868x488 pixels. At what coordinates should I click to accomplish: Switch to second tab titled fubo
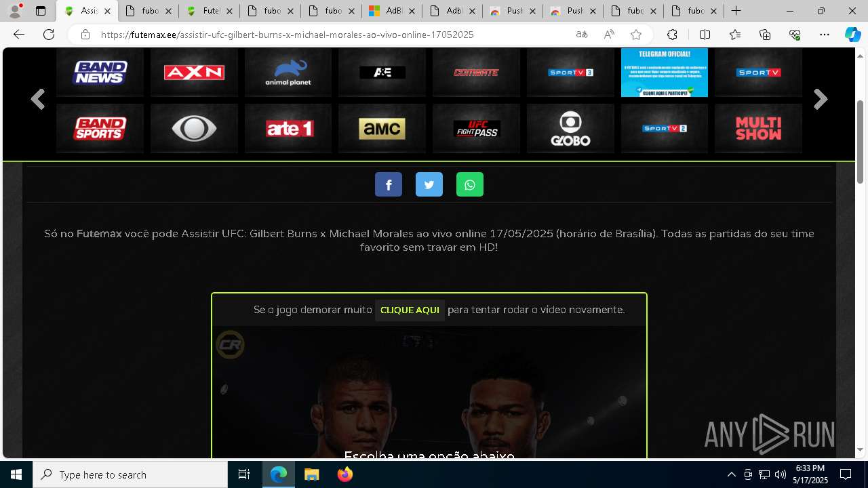149,11
